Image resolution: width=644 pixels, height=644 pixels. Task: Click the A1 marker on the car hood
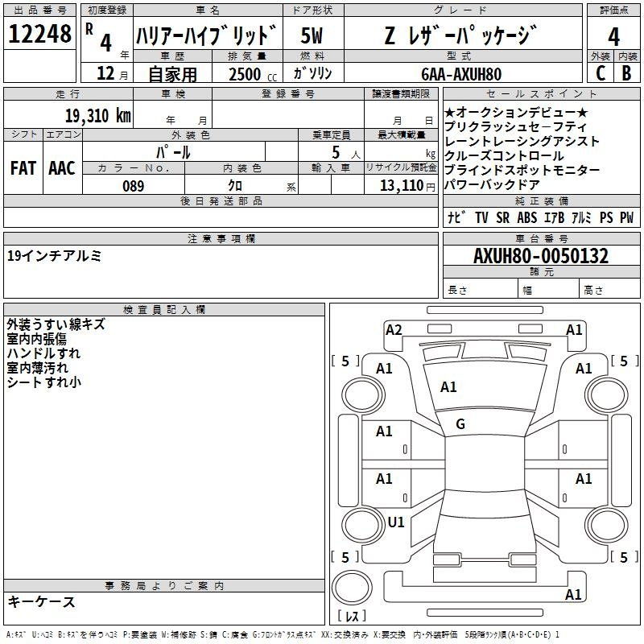click(x=448, y=387)
